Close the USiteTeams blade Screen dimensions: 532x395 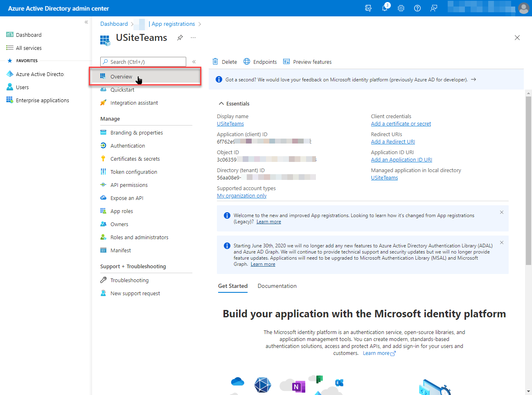517,38
